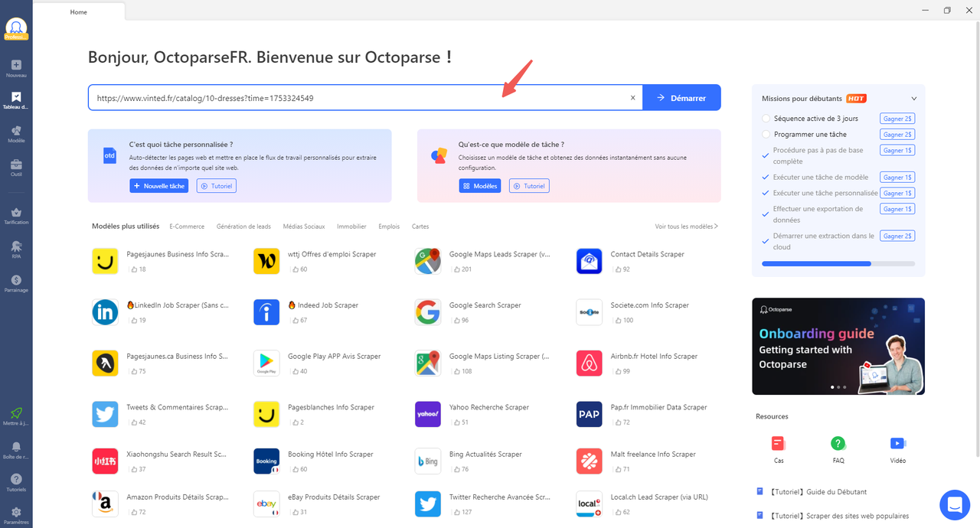The image size is (980, 528).
Task: Click the Google Play APP Avis Scraper icon
Action: click(266, 363)
